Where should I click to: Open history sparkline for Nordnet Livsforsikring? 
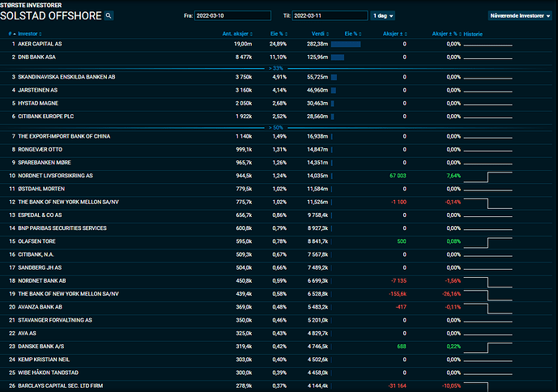[488, 177]
